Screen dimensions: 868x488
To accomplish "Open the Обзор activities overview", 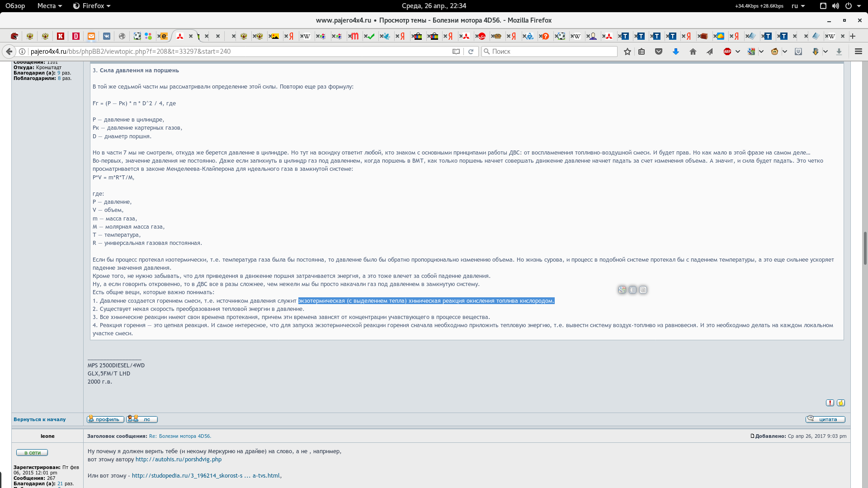I will pos(15,6).
